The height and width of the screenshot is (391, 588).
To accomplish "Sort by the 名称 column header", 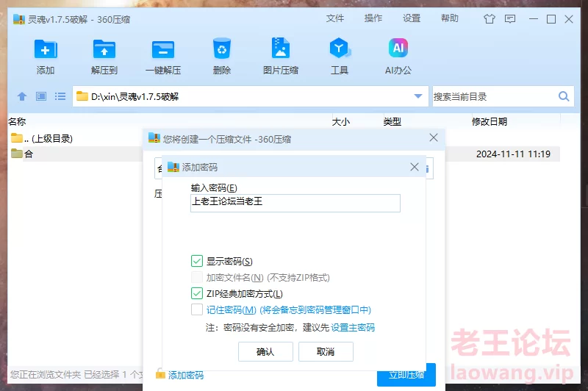I will (17, 121).
